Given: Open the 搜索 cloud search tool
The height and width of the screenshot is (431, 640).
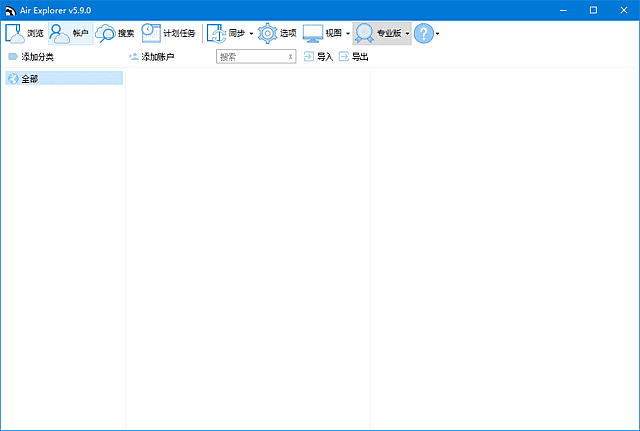Looking at the screenshot, I should [115, 33].
